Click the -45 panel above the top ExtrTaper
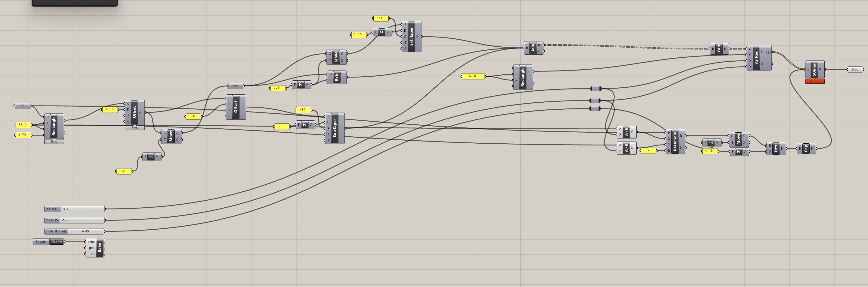 (x=381, y=18)
